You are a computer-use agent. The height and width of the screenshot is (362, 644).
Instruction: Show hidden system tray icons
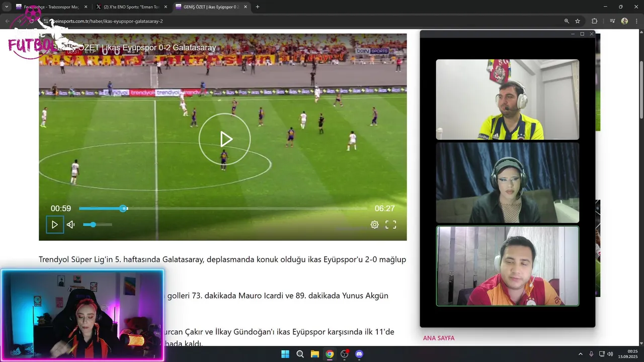pyautogui.click(x=580, y=354)
